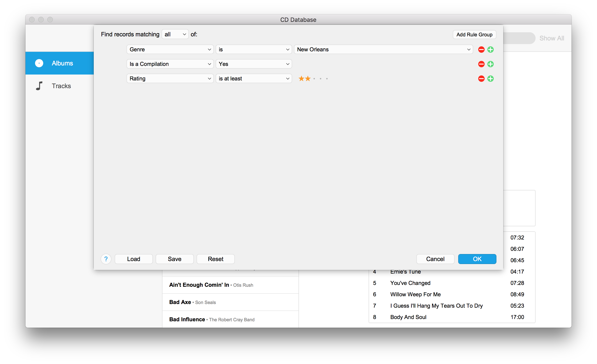The width and height of the screenshot is (597, 364).
Task: Click the Load button
Action: coord(134,259)
